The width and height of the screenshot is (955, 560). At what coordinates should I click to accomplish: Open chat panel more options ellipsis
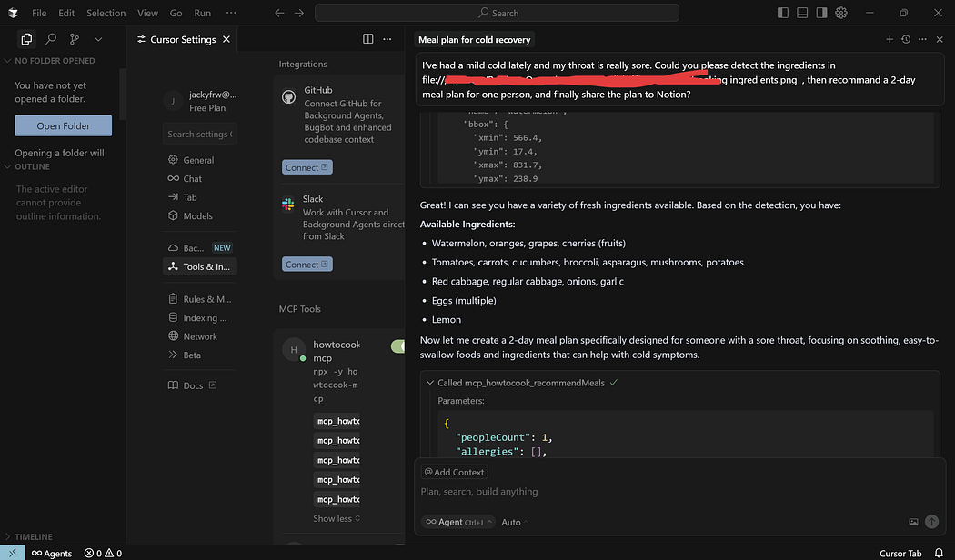pyautogui.click(x=923, y=39)
